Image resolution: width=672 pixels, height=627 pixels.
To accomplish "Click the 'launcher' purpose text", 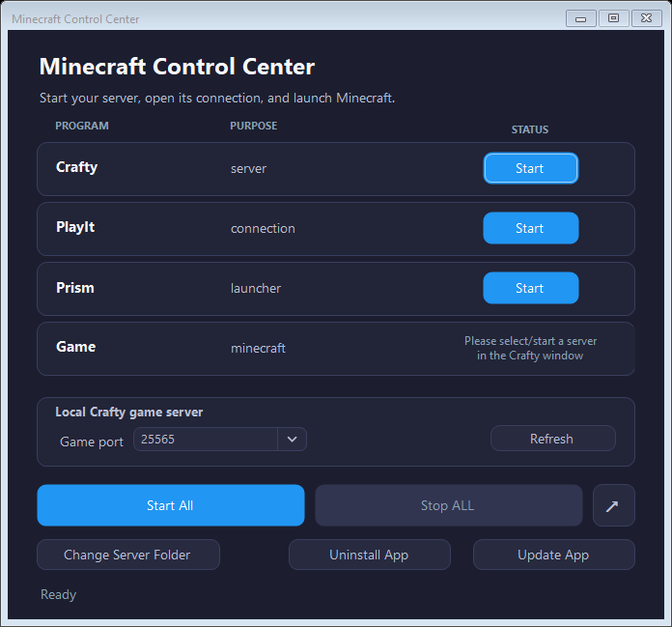I will pos(256,288).
